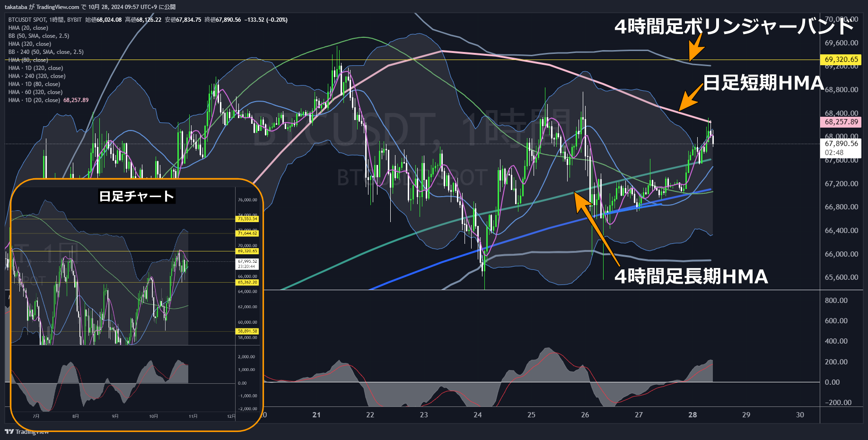Click the 67,200.00 price axis value

coord(841,183)
